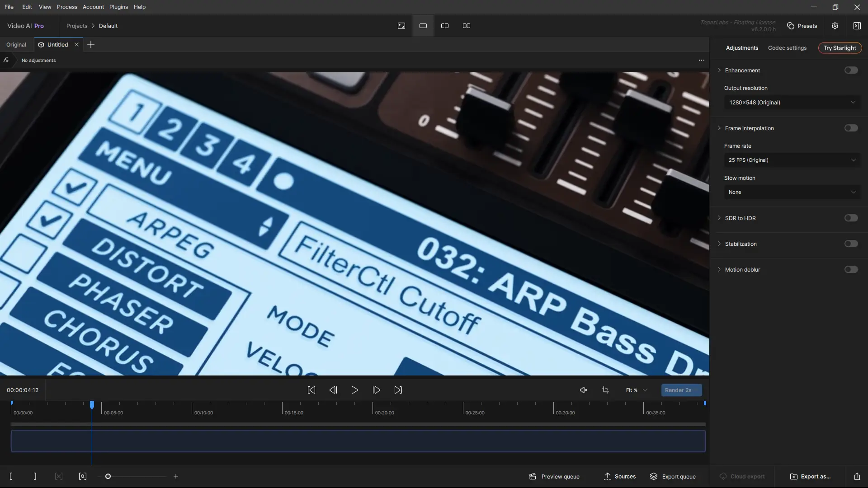Mute the audio with speaker icon
This screenshot has height=488, width=868.
584,390
